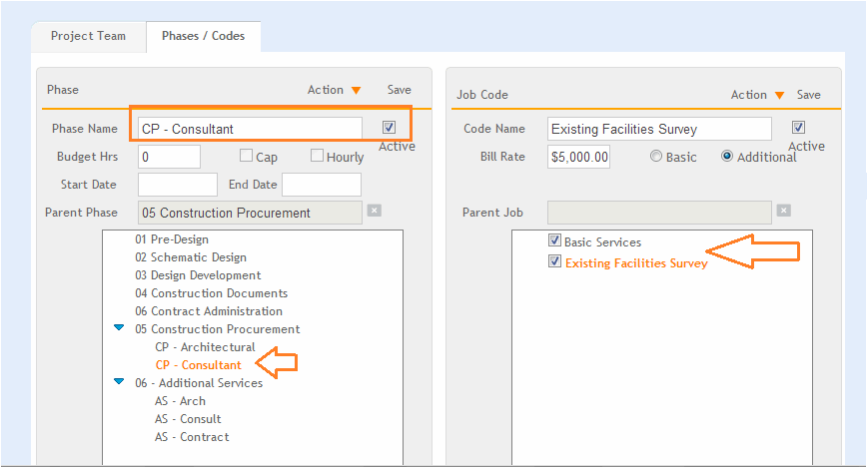
Task: Toggle the Phase Active checkbox
Action: (x=389, y=127)
